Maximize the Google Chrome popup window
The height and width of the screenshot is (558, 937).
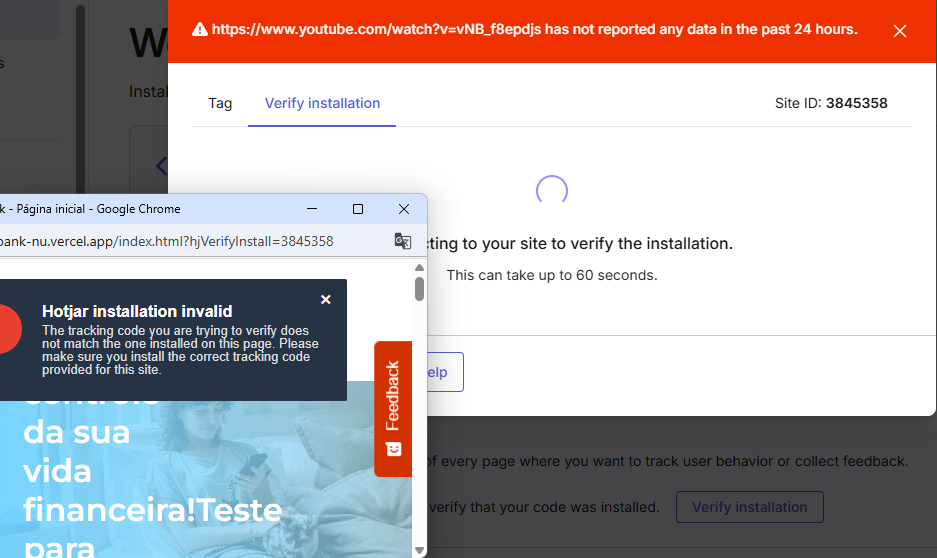pos(358,209)
